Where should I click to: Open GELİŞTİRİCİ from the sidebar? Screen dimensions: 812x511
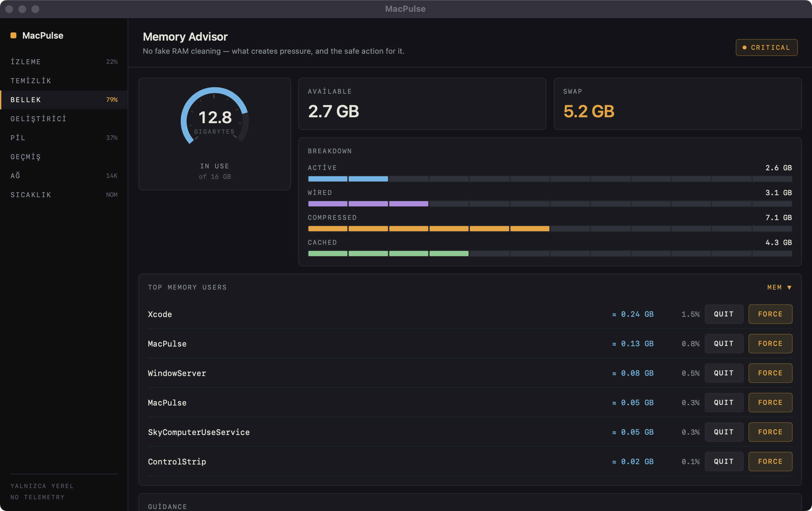(64, 119)
